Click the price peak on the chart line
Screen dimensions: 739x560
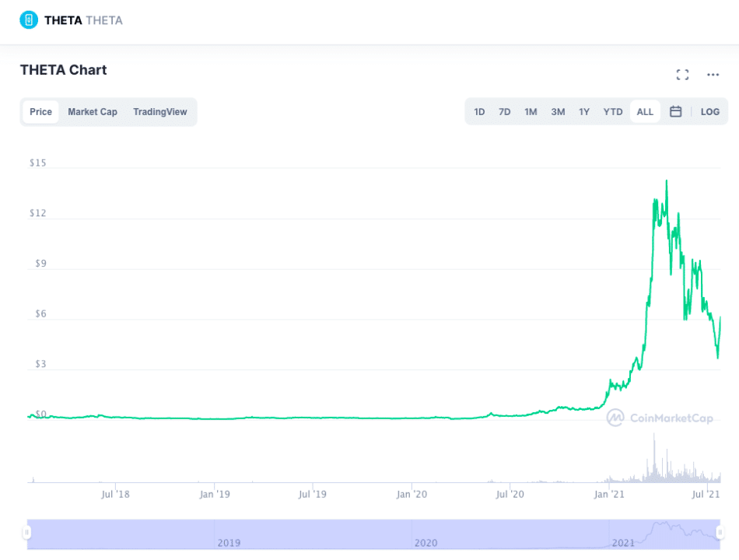pyautogui.click(x=667, y=181)
